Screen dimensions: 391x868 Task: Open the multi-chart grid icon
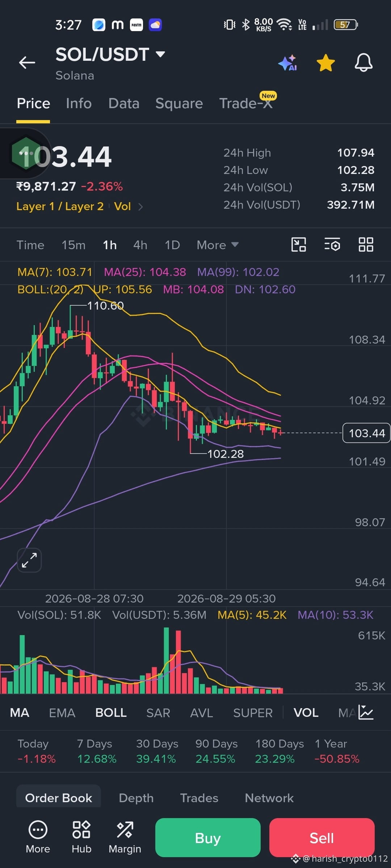point(366,245)
